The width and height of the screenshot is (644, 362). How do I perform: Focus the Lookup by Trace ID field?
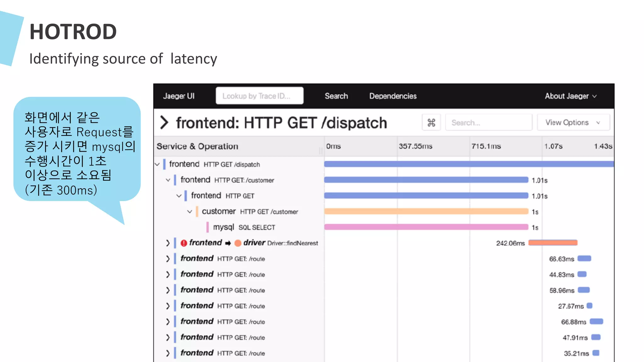[x=259, y=96]
